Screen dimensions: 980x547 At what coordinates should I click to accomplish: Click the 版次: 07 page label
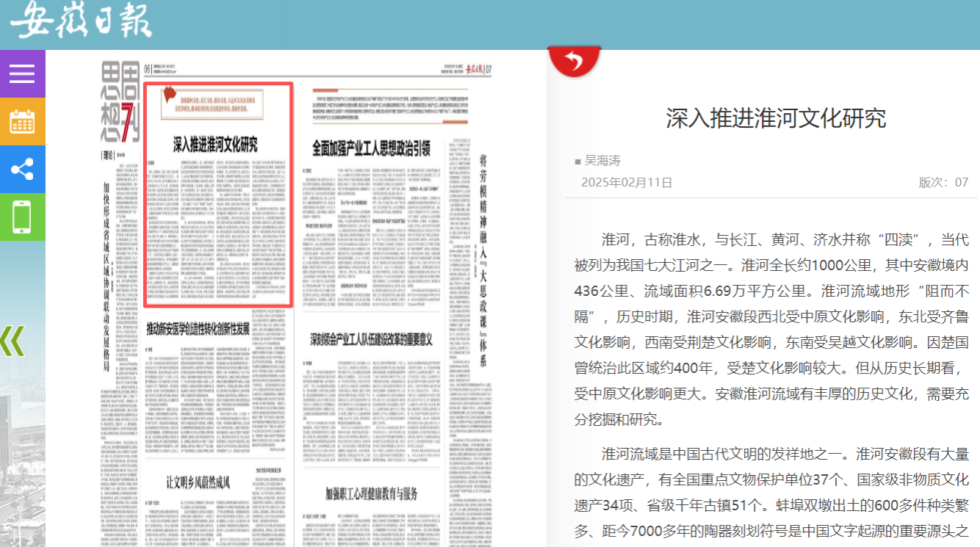pos(943,182)
